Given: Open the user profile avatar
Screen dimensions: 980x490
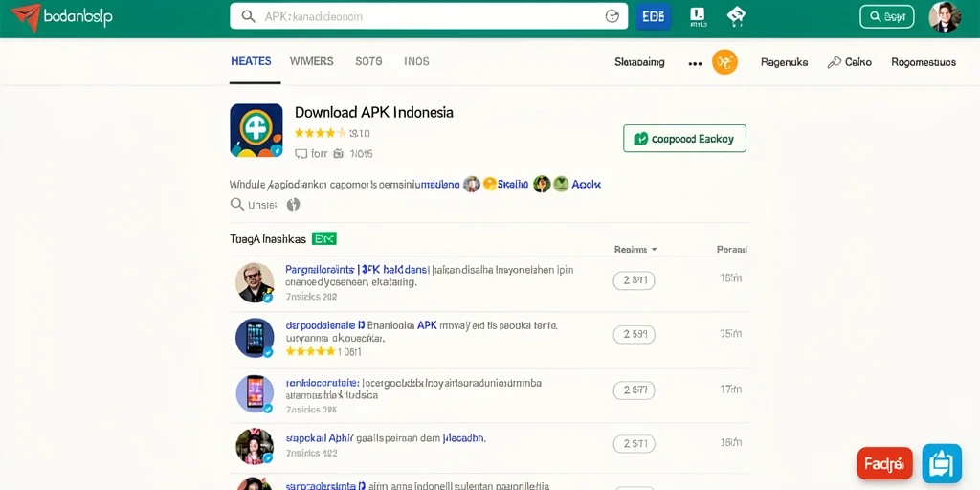Looking at the screenshot, I should tap(945, 17).
